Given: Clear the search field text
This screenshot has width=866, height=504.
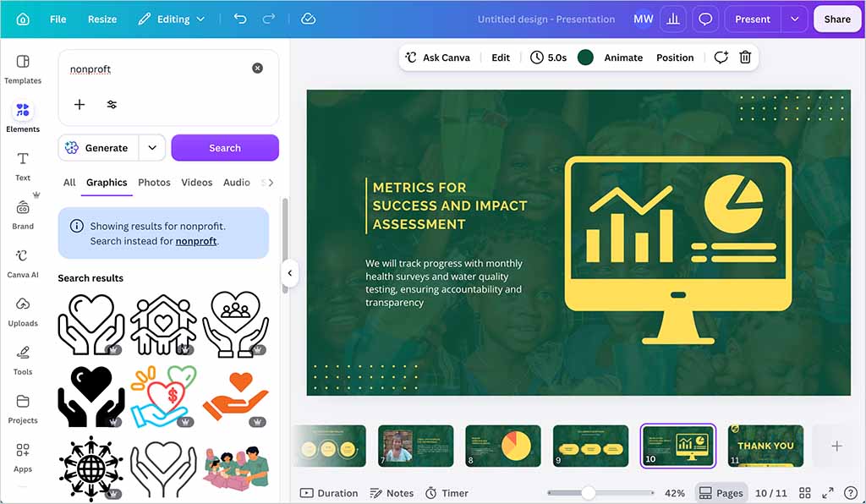Looking at the screenshot, I should tap(257, 68).
